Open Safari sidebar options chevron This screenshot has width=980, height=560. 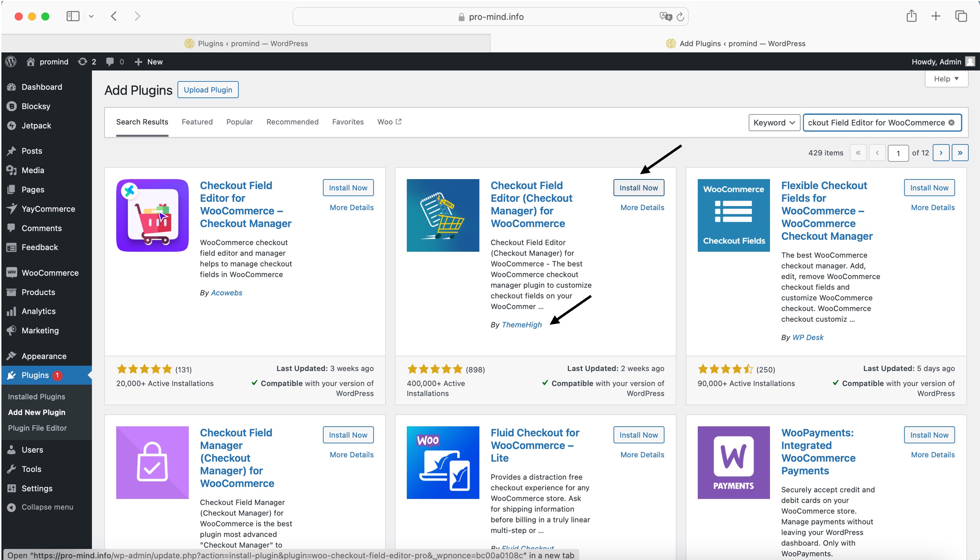91,16
